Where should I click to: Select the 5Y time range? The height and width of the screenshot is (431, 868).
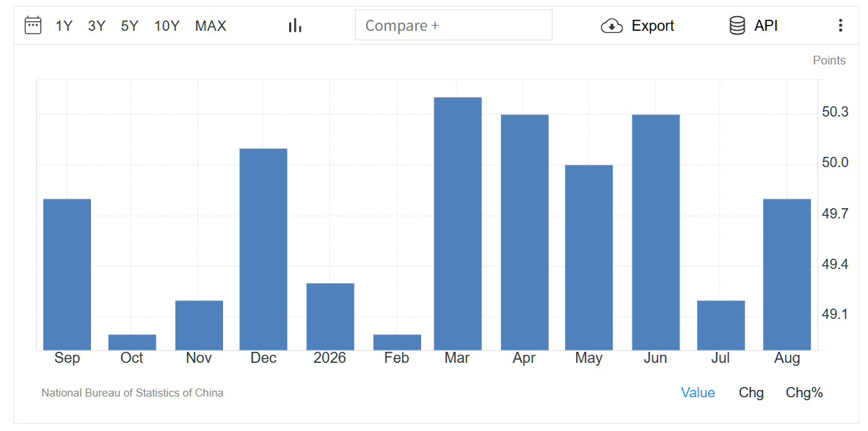pos(130,26)
